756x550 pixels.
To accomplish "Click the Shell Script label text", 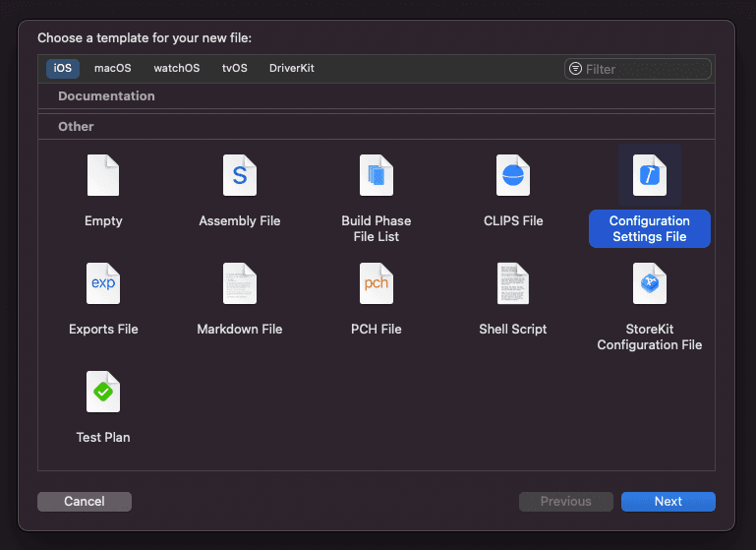I will 513,329.
